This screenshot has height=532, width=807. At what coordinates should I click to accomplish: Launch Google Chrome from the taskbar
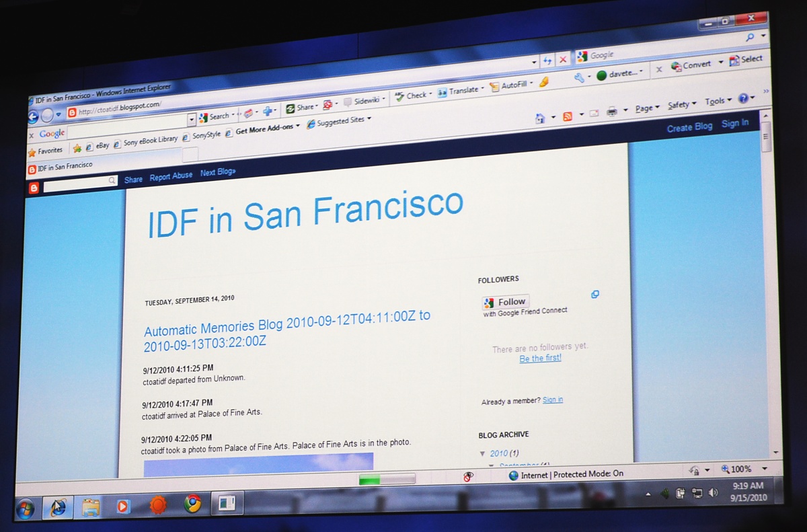coord(193,504)
